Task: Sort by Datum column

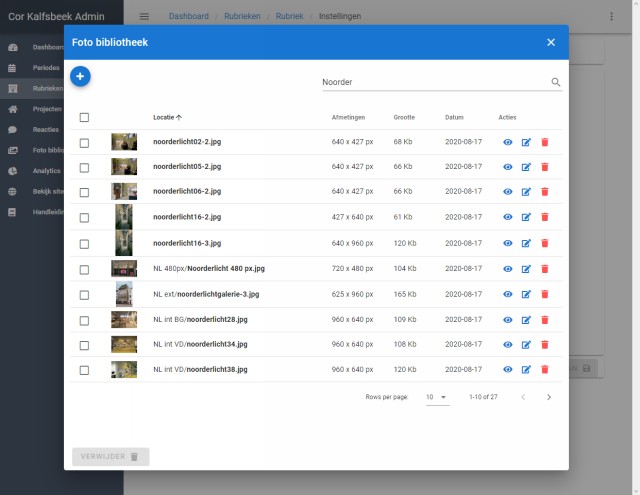Action: (x=454, y=118)
